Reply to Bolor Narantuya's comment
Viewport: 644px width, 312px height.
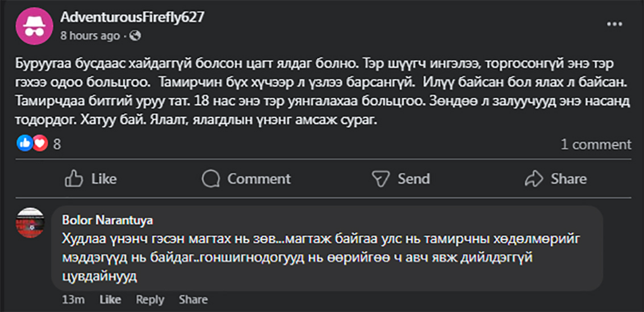pos(150,299)
